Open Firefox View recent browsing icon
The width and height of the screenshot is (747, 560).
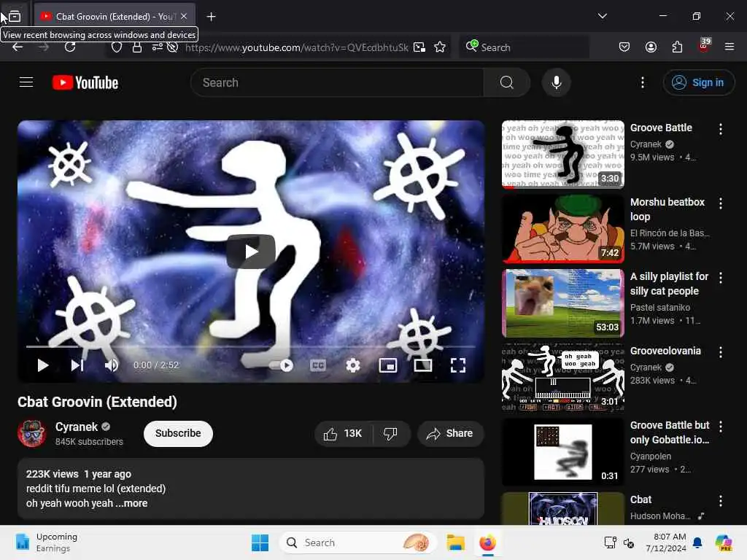[15, 17]
